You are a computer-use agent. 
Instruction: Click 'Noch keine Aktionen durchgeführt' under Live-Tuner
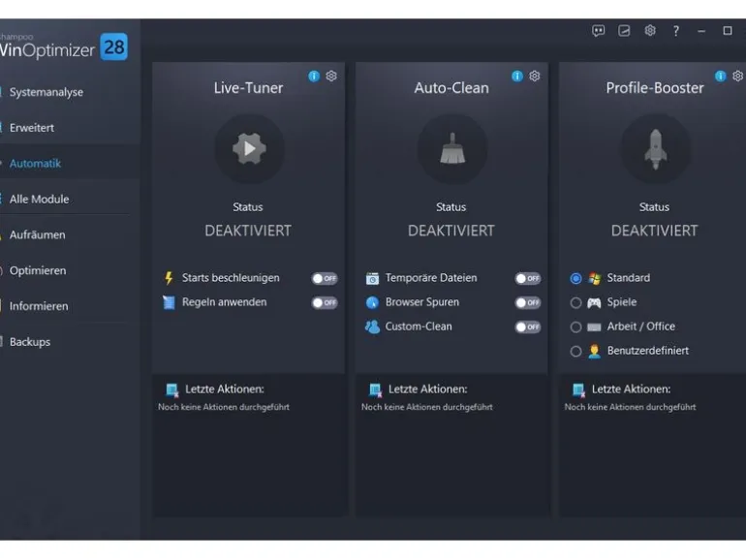224,407
